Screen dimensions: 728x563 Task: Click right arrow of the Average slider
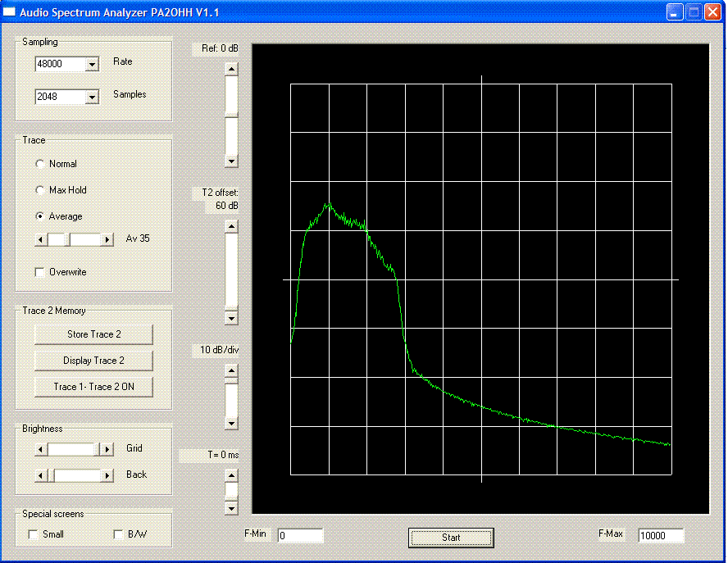[x=107, y=239]
